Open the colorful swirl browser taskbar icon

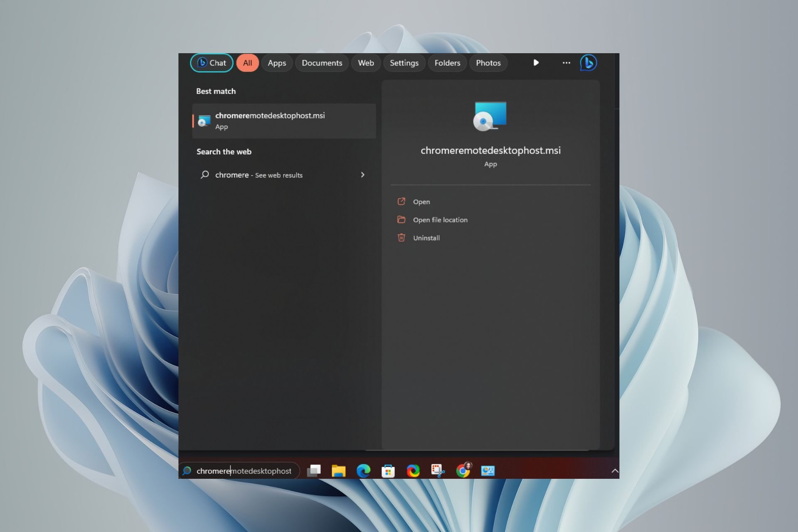click(413, 470)
